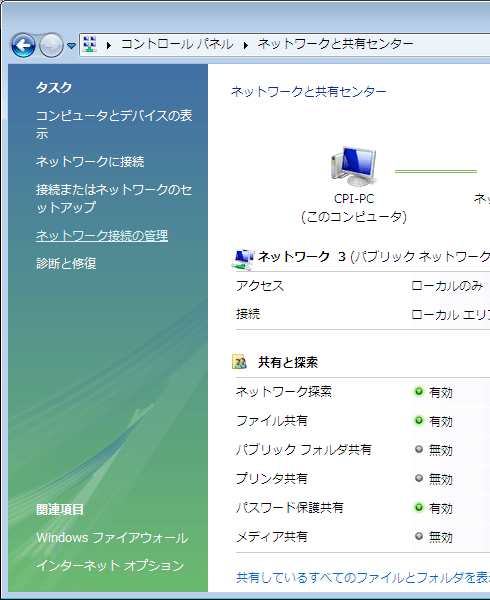Click the blue Back arrow button
Viewport: 490px width, 600px height.
click(23, 46)
